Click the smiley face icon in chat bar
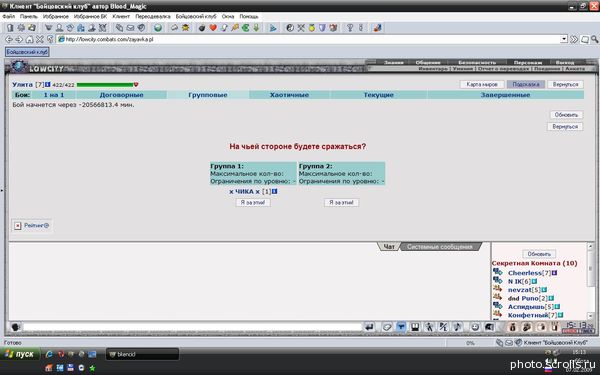The image size is (600, 375). [475, 327]
